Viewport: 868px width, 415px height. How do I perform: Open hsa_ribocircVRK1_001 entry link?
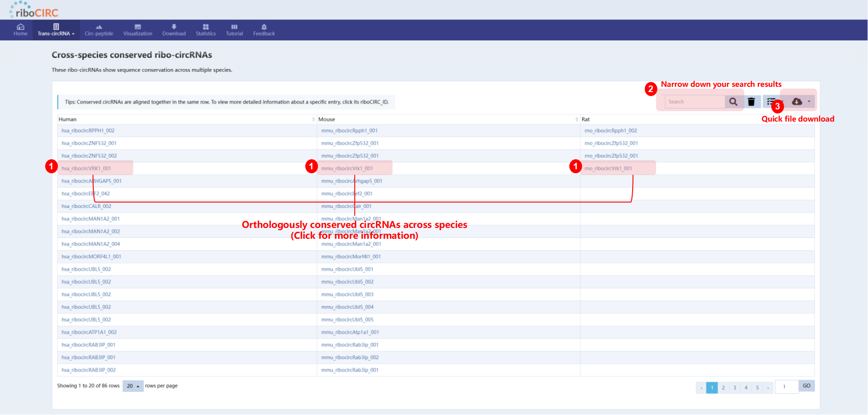(86, 168)
